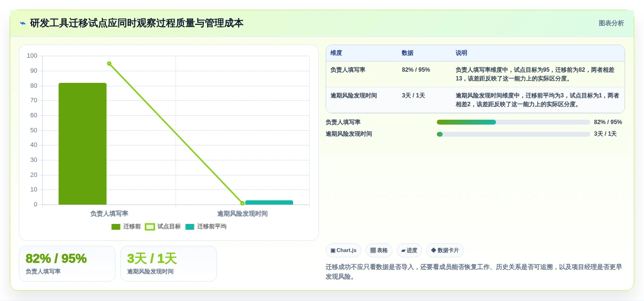Click the 逾期风险发现时间 label left of progress bar
Viewport: 644px width, 301px height.
pyautogui.click(x=349, y=134)
